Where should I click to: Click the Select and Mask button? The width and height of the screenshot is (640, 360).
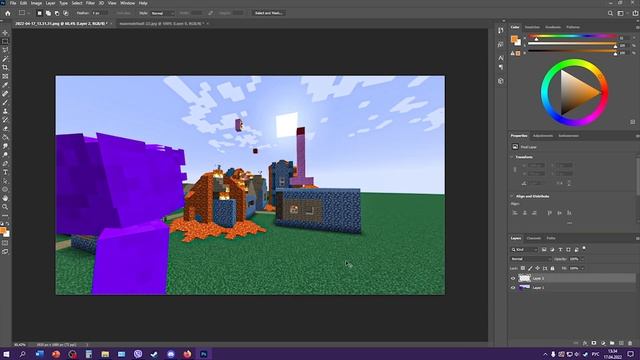(x=268, y=13)
